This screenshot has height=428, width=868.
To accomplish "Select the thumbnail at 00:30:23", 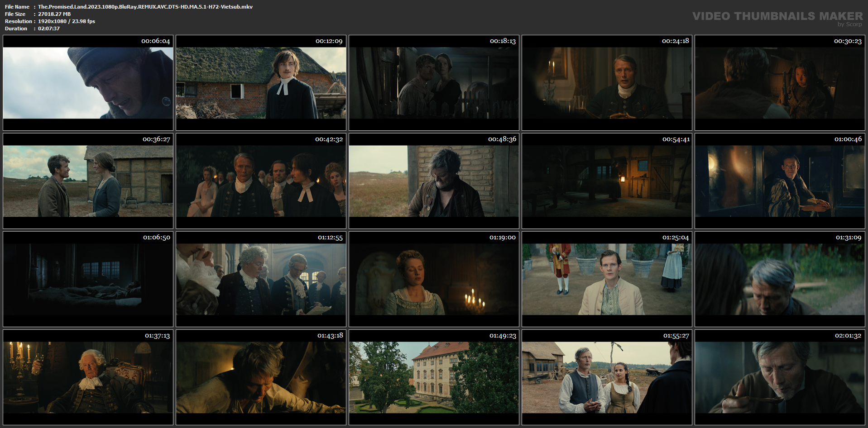I will [x=780, y=83].
